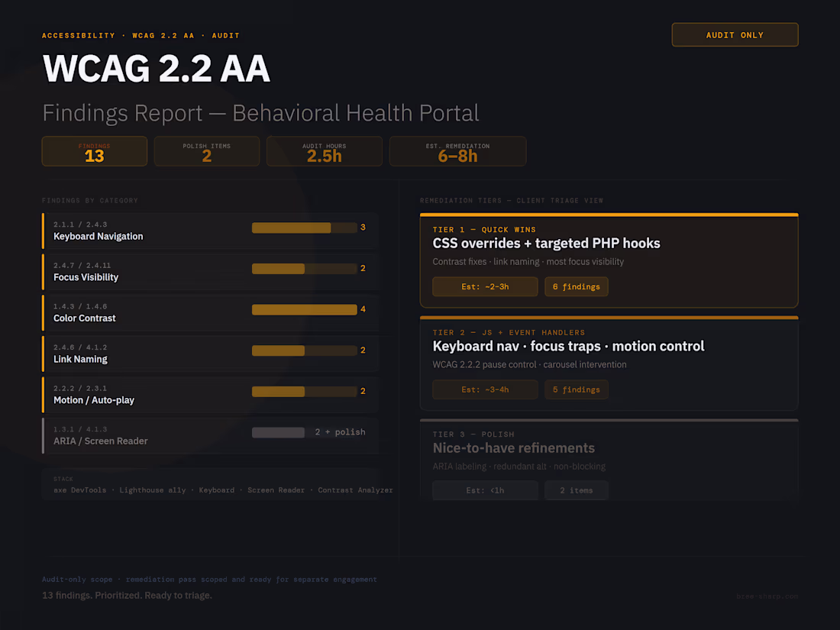Viewport: 840px width, 630px height.
Task: Click the Est: ~2-3h chip
Action: [x=485, y=286]
